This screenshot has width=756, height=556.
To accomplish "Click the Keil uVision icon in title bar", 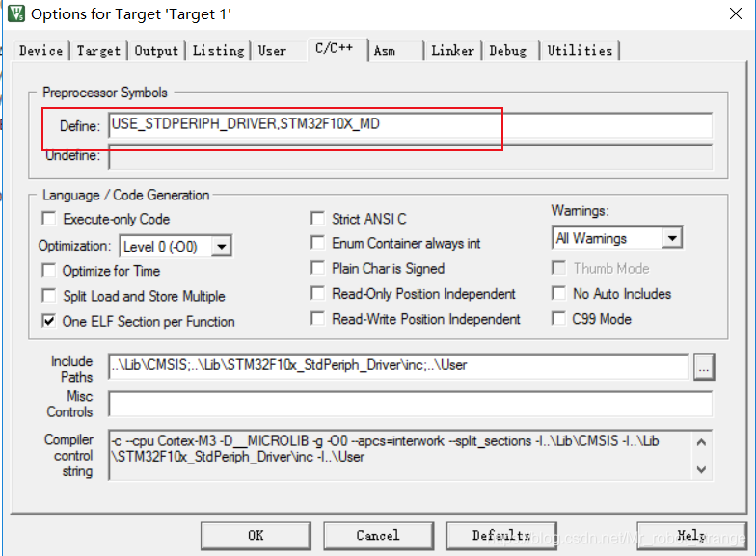I will [16, 13].
